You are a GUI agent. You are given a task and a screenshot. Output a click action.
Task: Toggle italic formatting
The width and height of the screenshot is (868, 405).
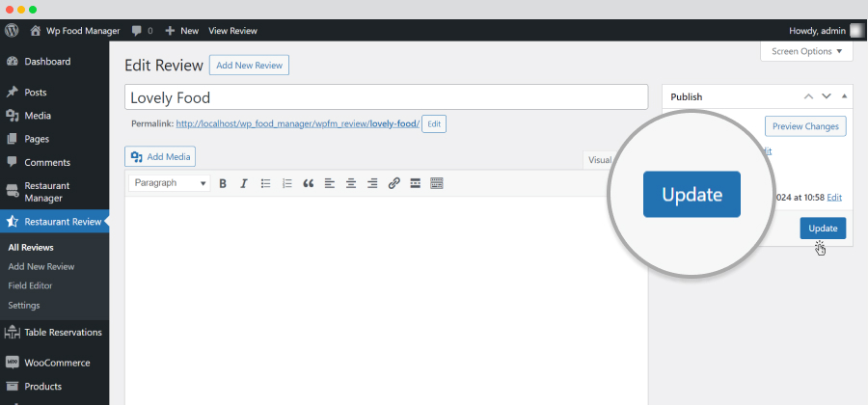point(244,183)
